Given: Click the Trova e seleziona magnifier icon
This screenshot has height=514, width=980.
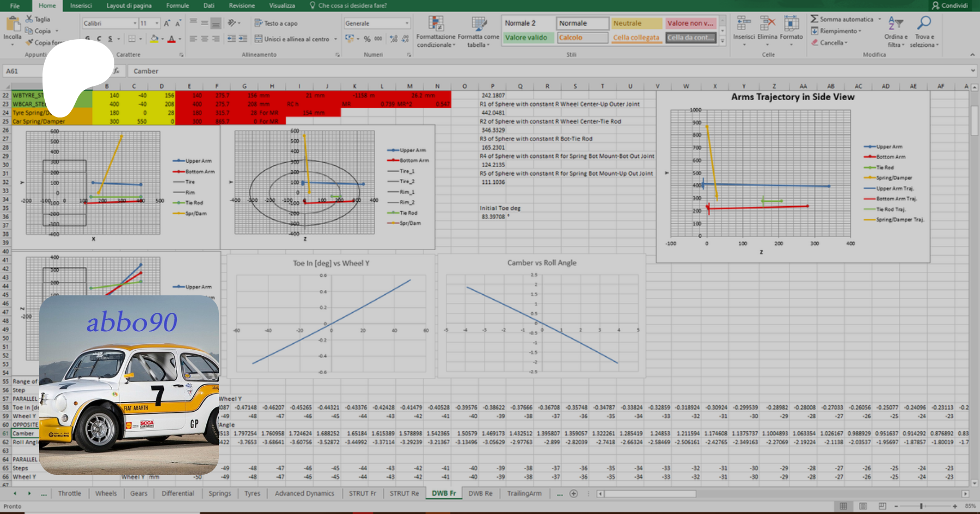Looking at the screenshot, I should (x=924, y=23).
